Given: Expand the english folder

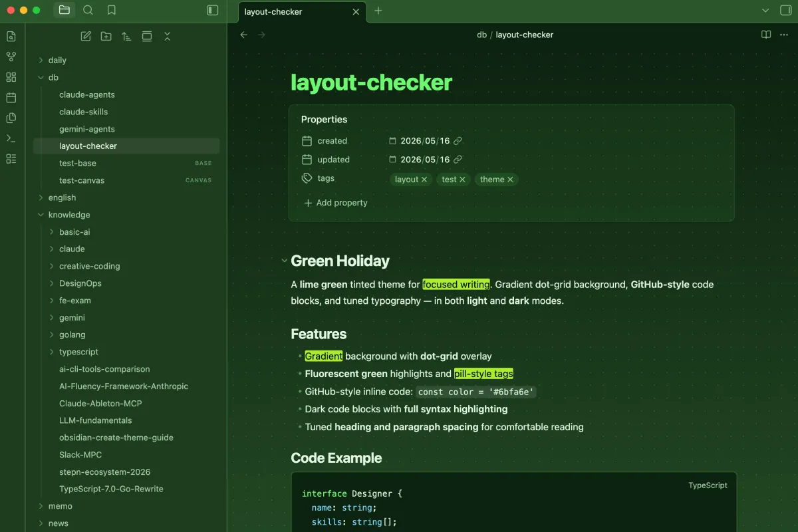Looking at the screenshot, I should click(41, 198).
